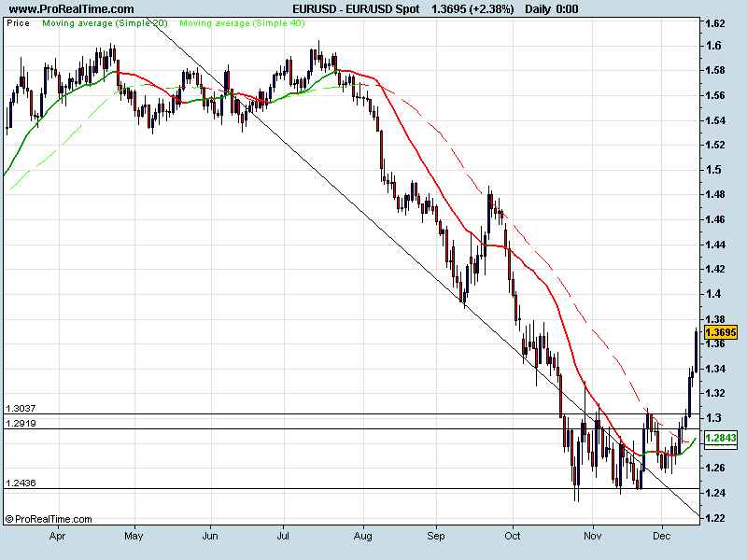Viewport: 747px width, 560px height.
Task: Click the green 1.2843 moving average tag
Action: [x=722, y=439]
